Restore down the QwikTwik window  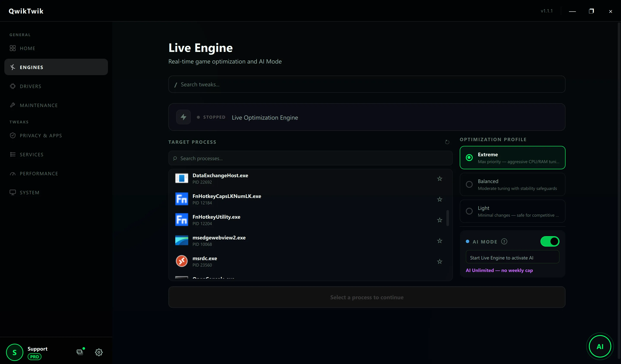coord(591,11)
